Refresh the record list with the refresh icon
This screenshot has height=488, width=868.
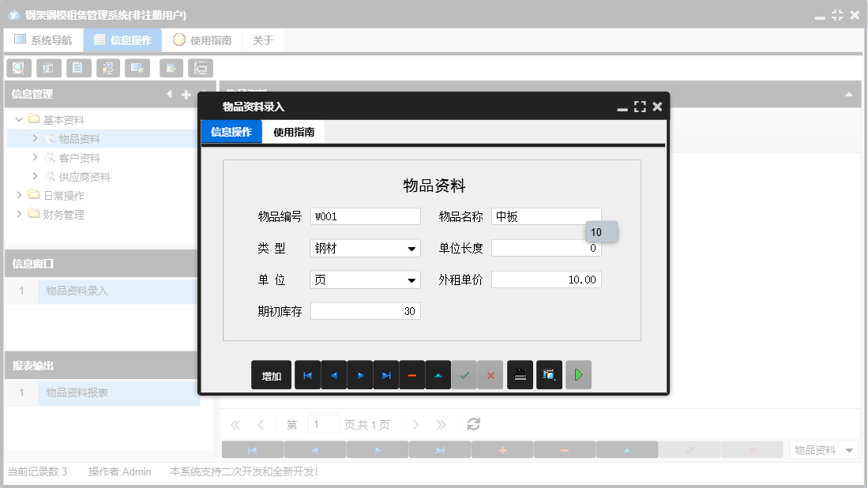[x=473, y=424]
